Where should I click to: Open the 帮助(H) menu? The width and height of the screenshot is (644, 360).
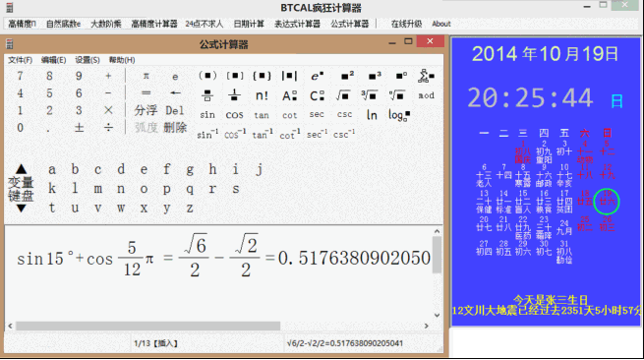pos(122,60)
